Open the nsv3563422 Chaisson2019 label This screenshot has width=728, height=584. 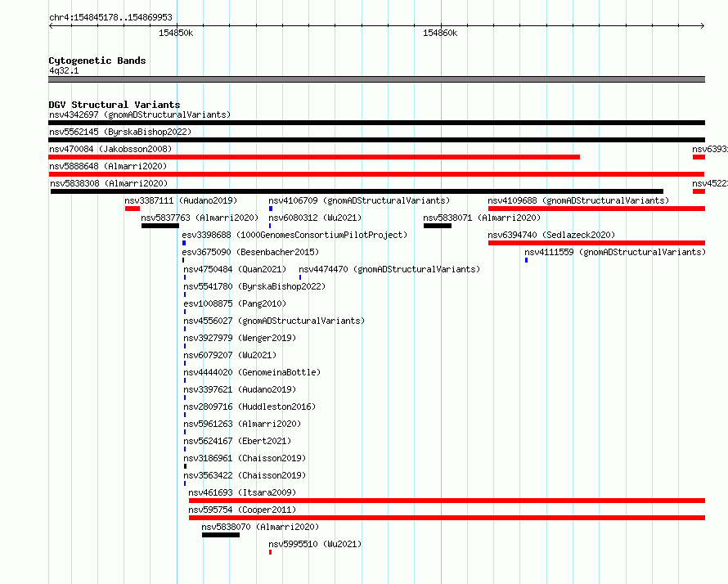pyautogui.click(x=245, y=475)
